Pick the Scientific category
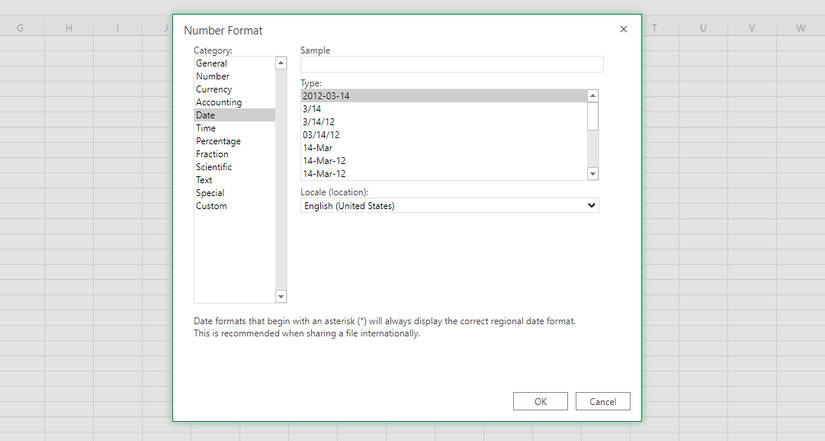 214,167
